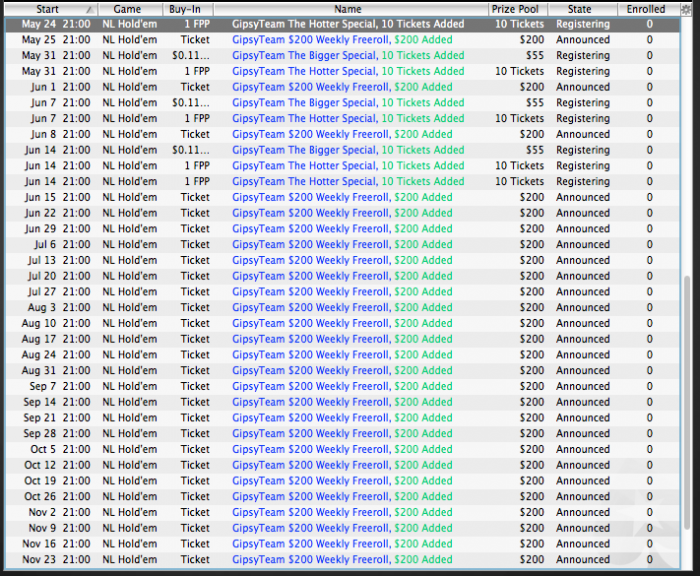Select the Aug 24 Weekly Freeroll row

point(342,355)
